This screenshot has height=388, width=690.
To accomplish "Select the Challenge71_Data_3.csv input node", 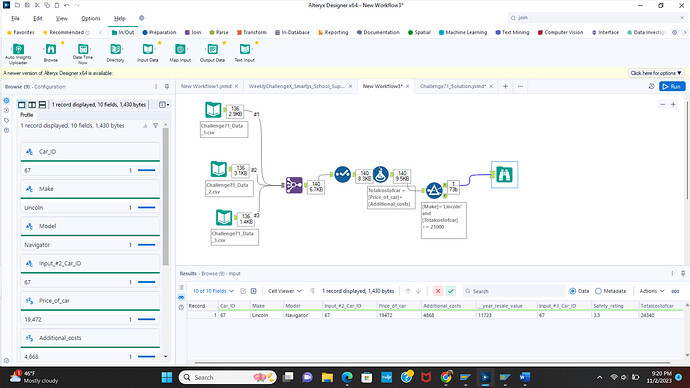I will coord(224,217).
